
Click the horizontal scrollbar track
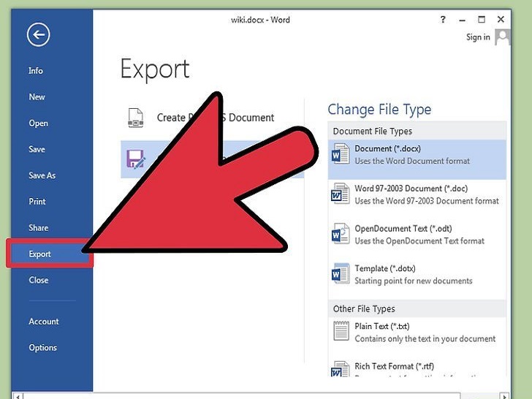479,396
